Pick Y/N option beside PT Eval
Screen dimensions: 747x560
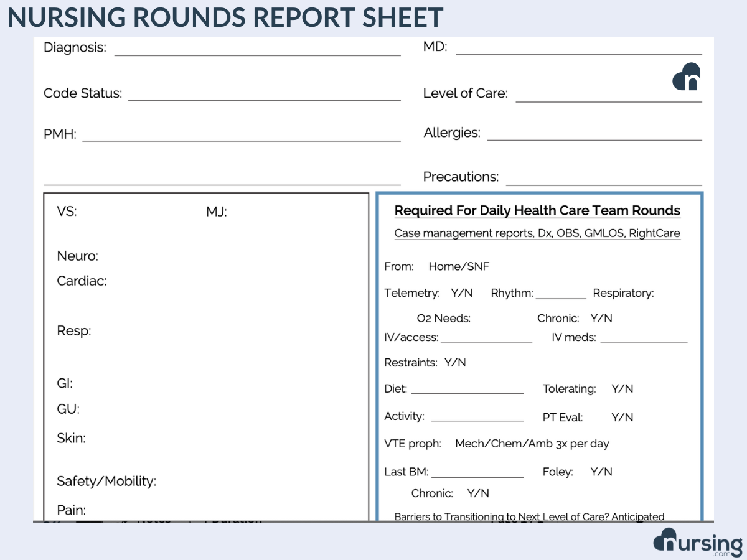(622, 418)
